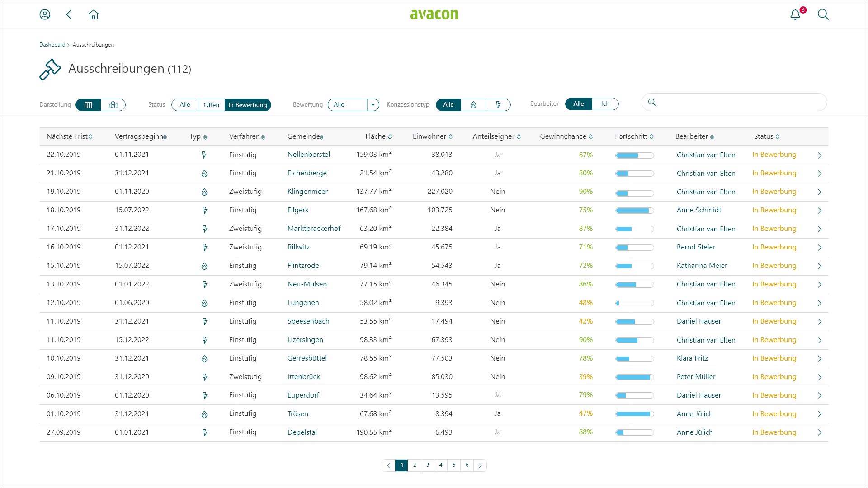The image size is (868, 488).
Task: Filter by electricity concession lightning icon
Action: pyautogui.click(x=498, y=105)
